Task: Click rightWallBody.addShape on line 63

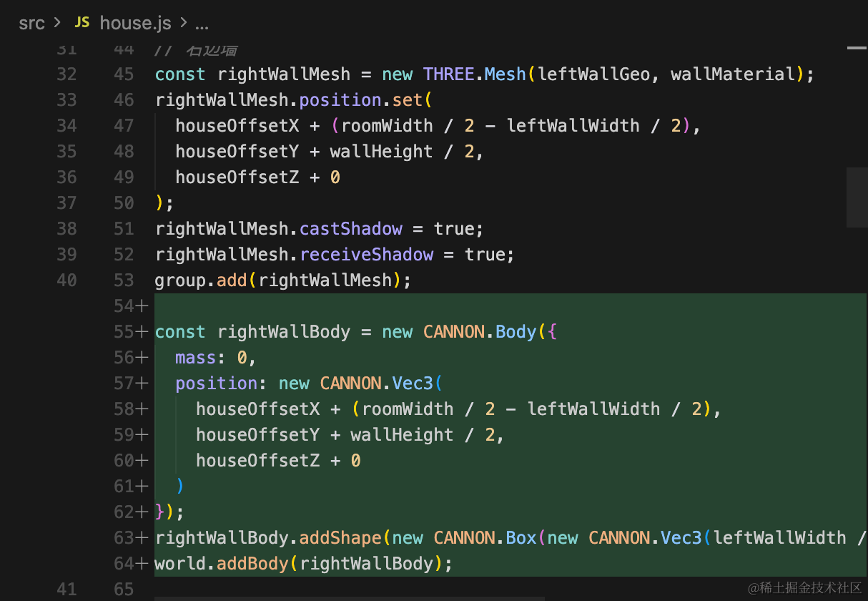Action: 268,538
